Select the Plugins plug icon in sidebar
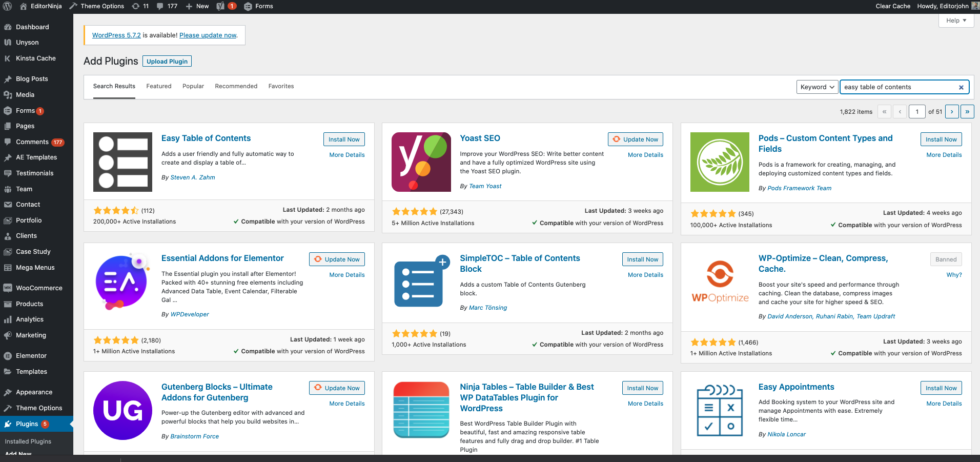This screenshot has height=462, width=980. (8, 424)
